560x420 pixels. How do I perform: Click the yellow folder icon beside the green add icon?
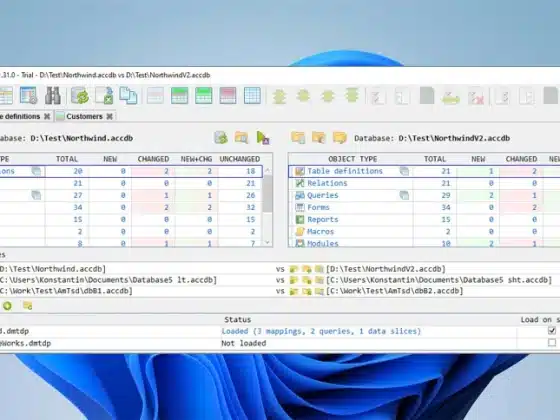[x=28, y=306]
